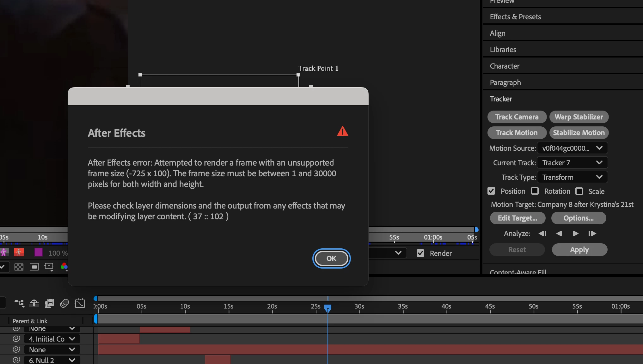The width and height of the screenshot is (643, 364).
Task: Open the Motion Source dropdown
Action: coord(572,148)
